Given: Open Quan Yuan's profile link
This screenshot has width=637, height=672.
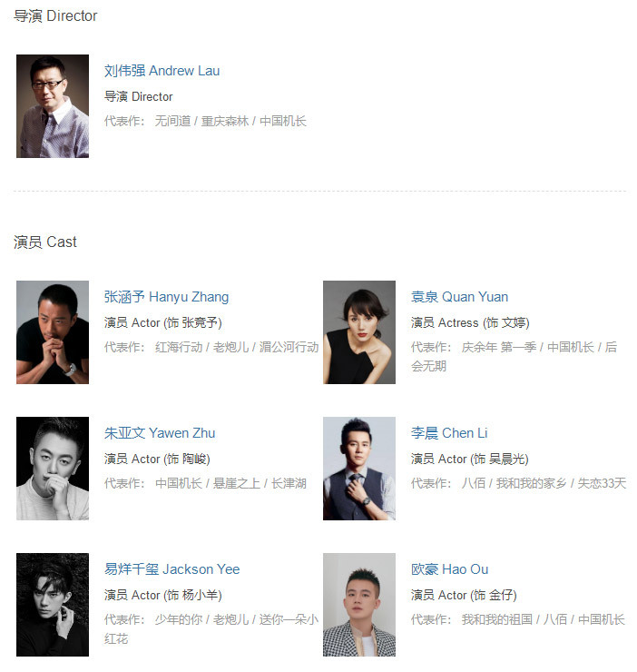Looking at the screenshot, I should pos(460,297).
